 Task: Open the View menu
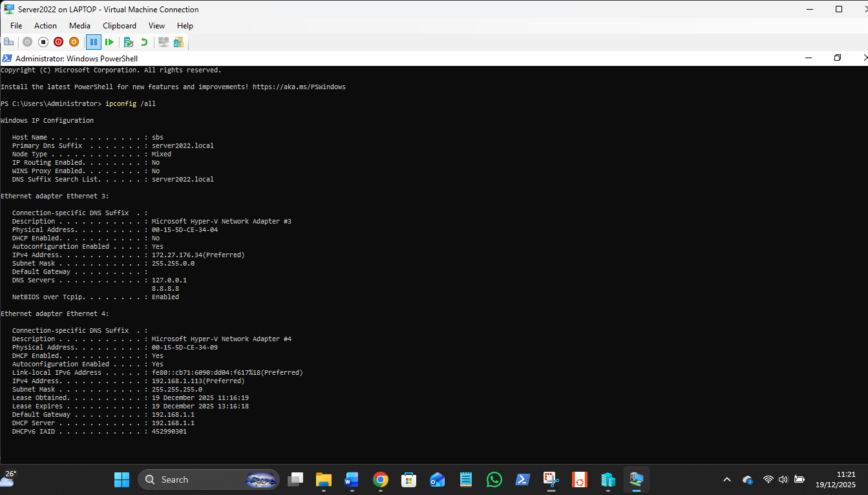(x=156, y=26)
